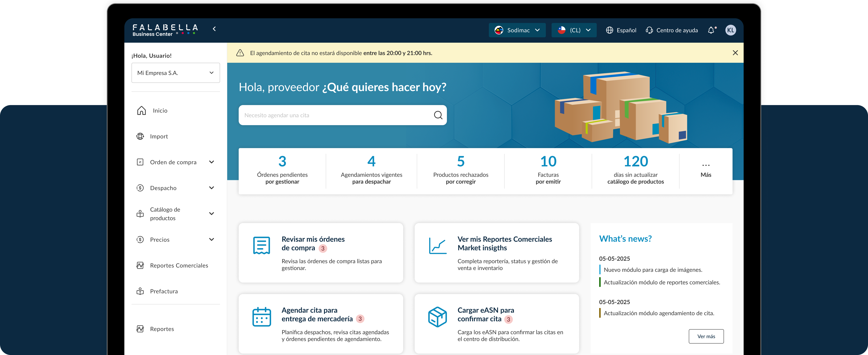The image size is (868, 355).
Task: Click the search magnifier icon
Action: coord(438,115)
